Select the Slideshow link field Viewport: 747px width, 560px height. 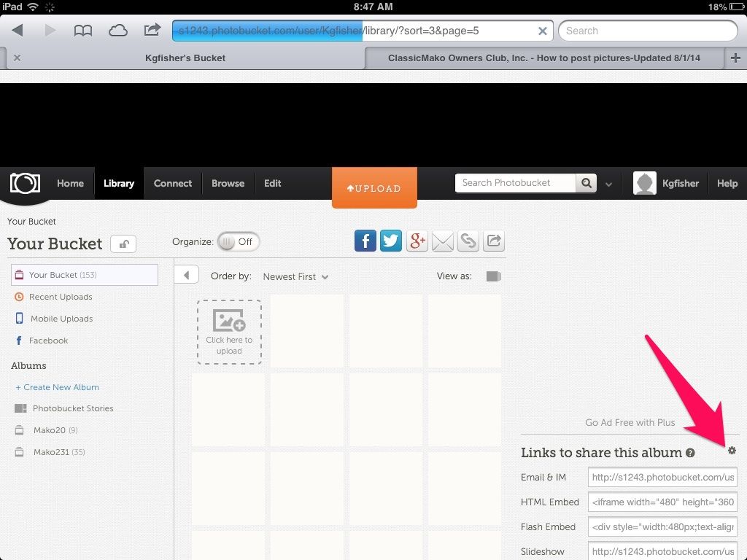click(x=662, y=551)
